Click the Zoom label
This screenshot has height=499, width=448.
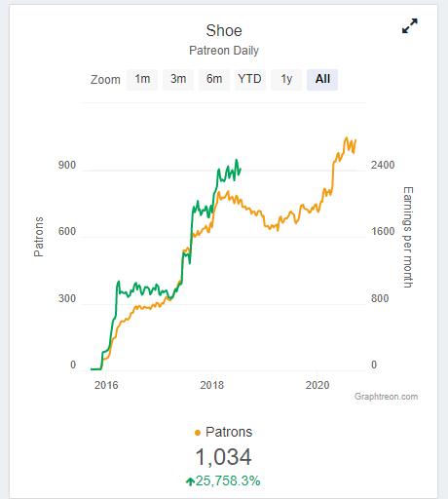pos(105,80)
